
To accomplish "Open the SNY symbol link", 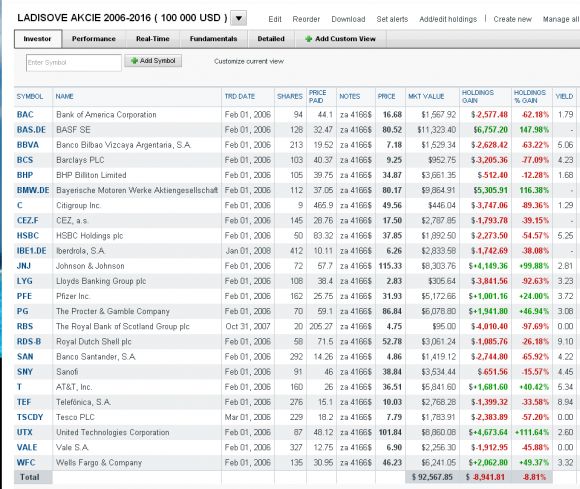I will (x=25, y=372).
